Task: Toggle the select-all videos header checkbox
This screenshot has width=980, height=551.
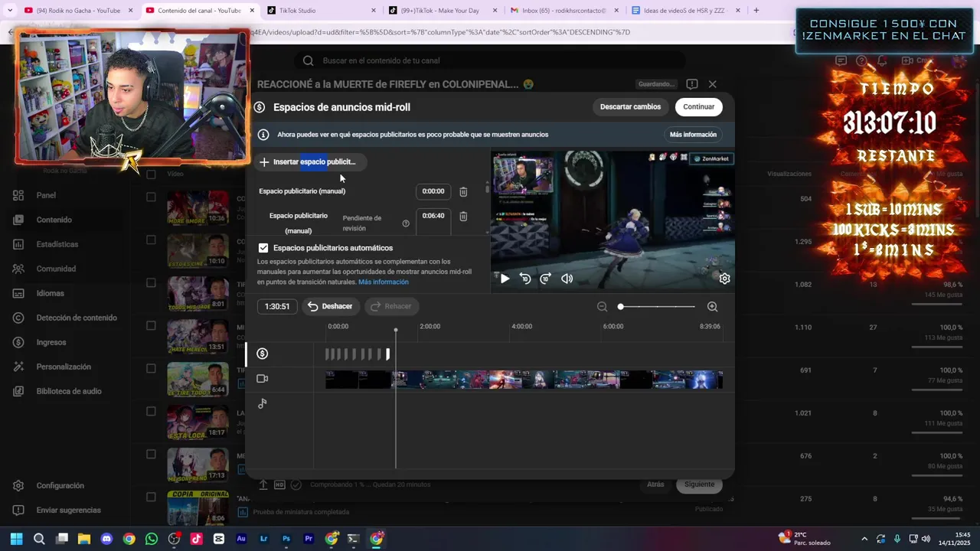Action: point(151,174)
